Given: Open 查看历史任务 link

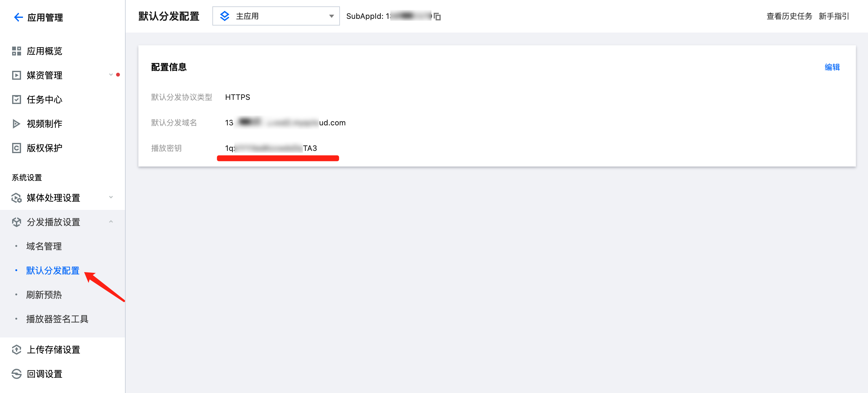Looking at the screenshot, I should pos(789,16).
